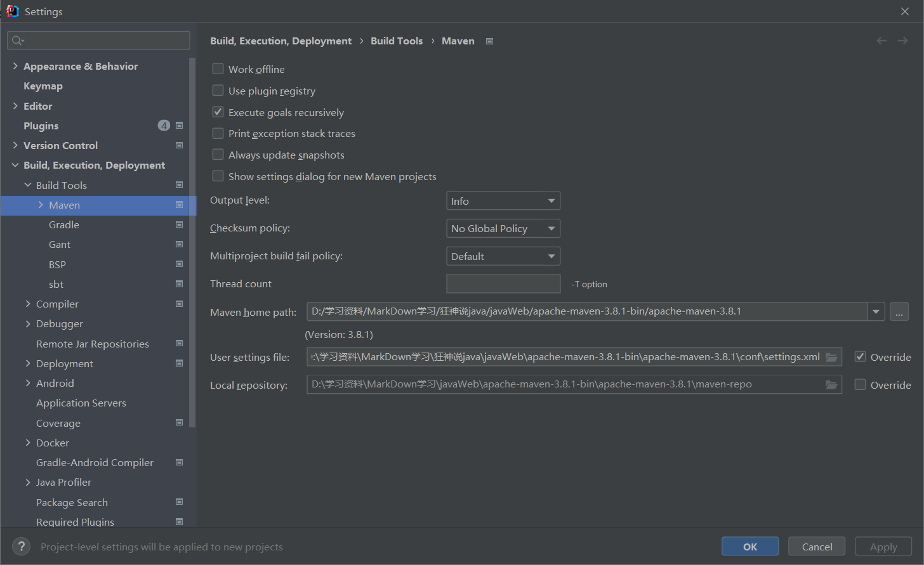Open the Output level dropdown

(x=503, y=201)
